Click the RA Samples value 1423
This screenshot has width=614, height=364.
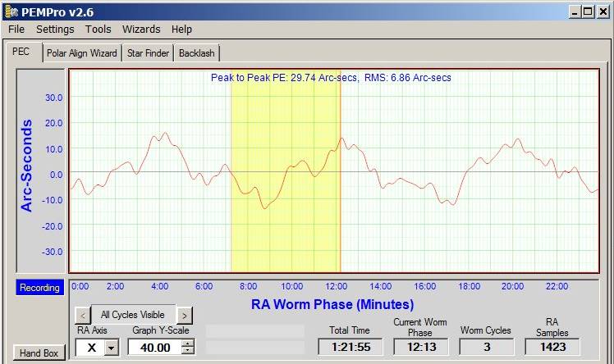[x=552, y=347]
